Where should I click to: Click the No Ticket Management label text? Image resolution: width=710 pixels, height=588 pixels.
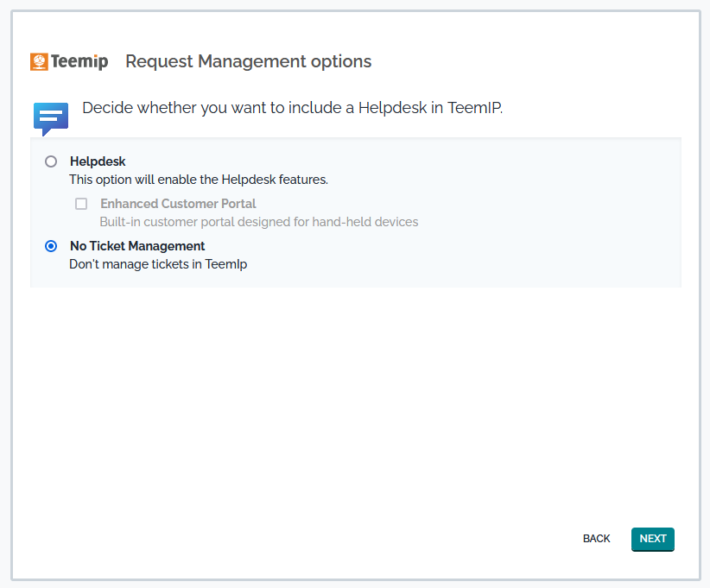point(137,246)
